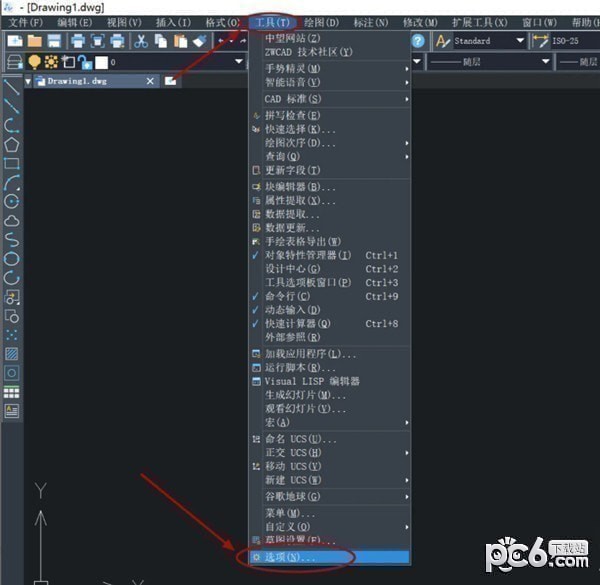This screenshot has width=600, height=585.
Task: Click the white layer color swatch
Action: pyautogui.click(x=101, y=62)
